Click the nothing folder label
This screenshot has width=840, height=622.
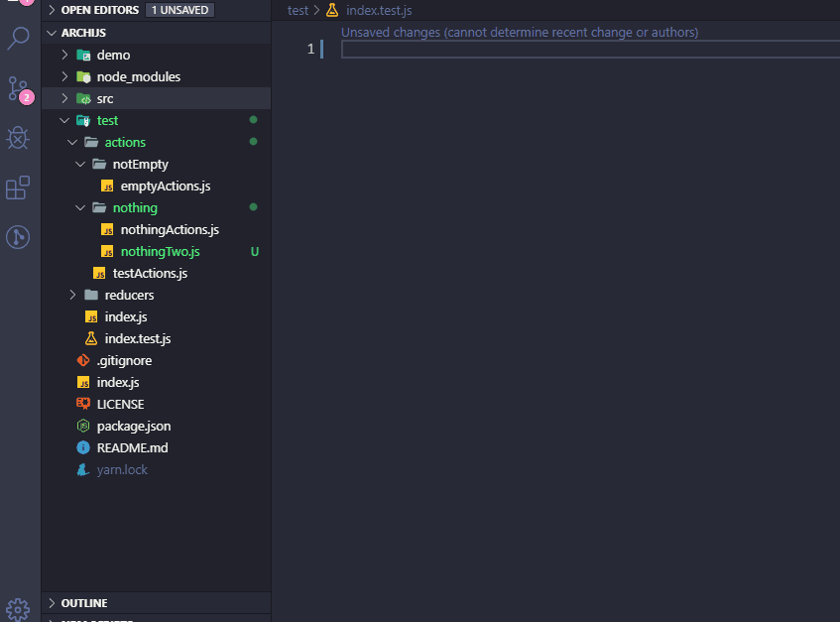(x=135, y=208)
